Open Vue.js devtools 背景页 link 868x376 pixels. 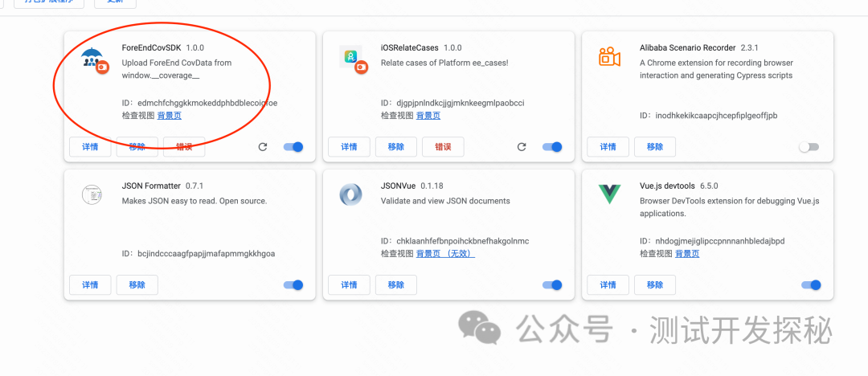(x=687, y=254)
